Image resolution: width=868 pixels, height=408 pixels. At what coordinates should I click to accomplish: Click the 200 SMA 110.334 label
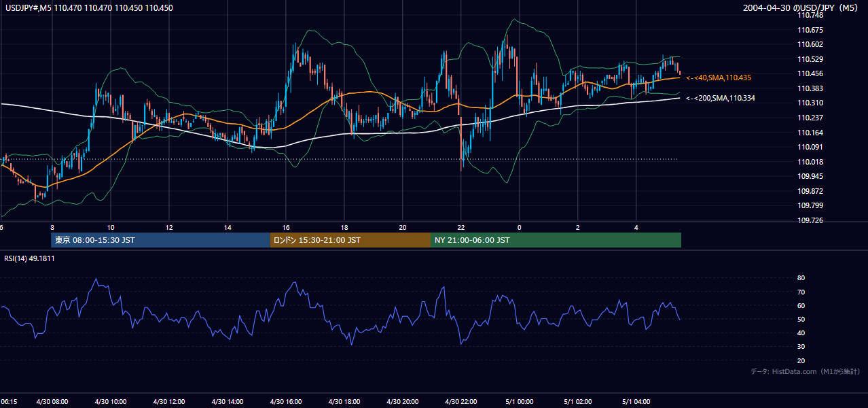721,99
